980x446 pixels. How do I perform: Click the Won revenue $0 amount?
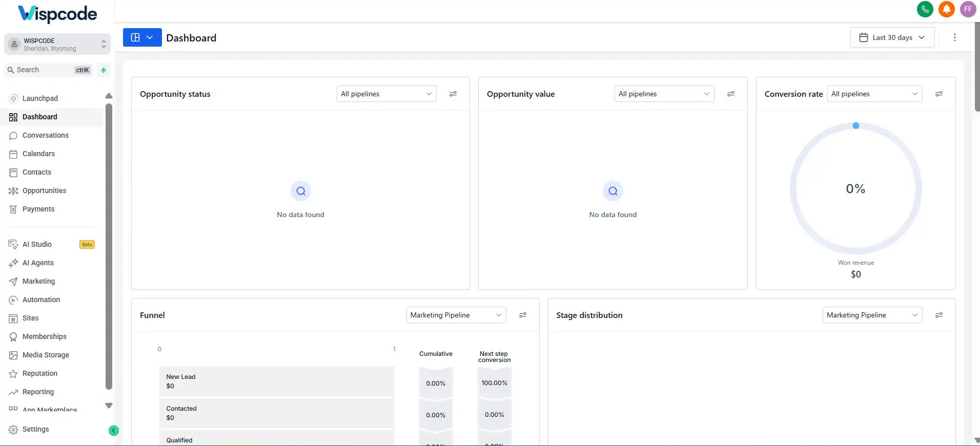pos(856,274)
